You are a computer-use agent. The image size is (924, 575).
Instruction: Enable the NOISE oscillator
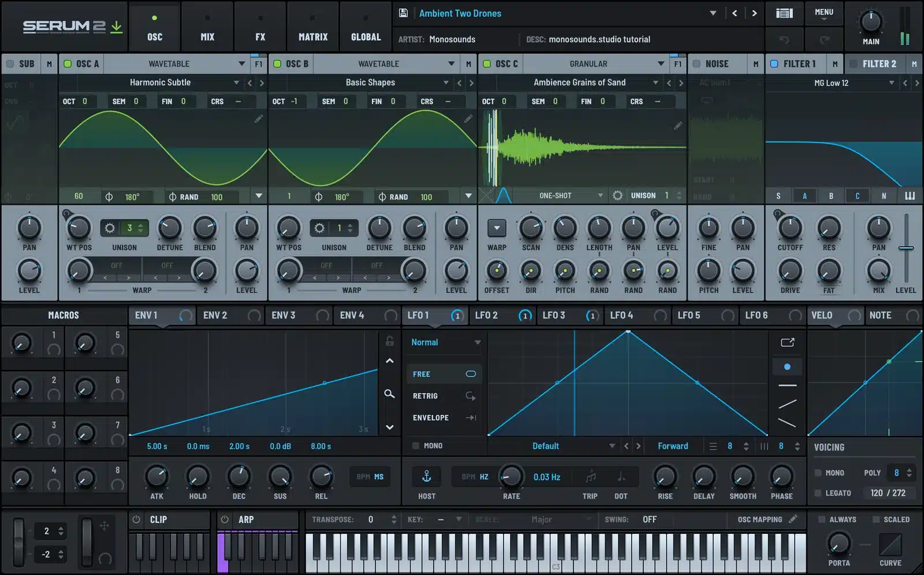696,64
